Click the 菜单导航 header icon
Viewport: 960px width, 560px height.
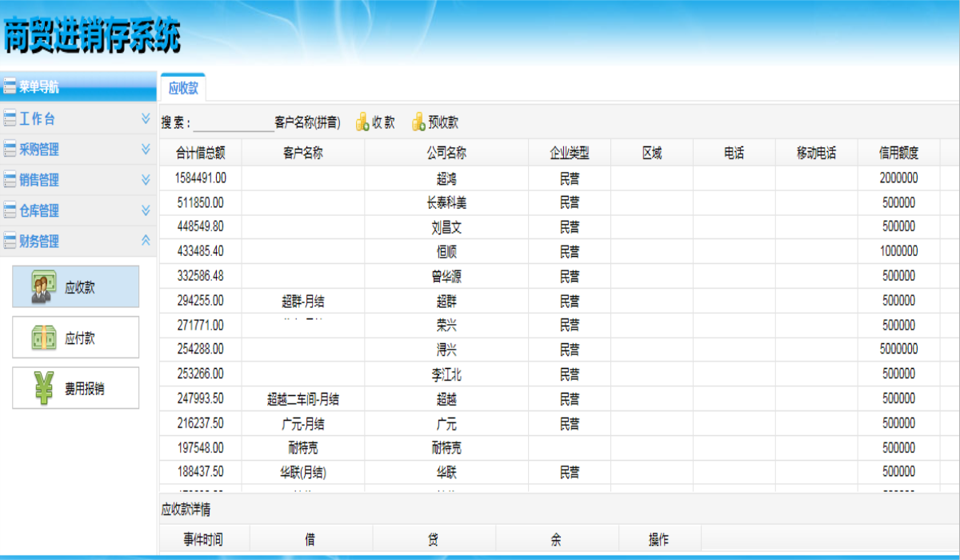(x=10, y=87)
